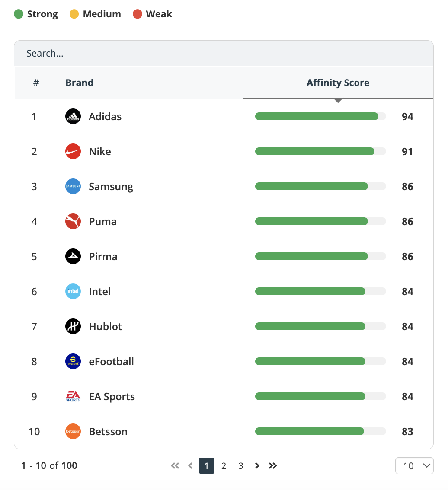448x490 pixels.
Task: Click the sort arrow under Affinity Score
Action: coord(338,100)
